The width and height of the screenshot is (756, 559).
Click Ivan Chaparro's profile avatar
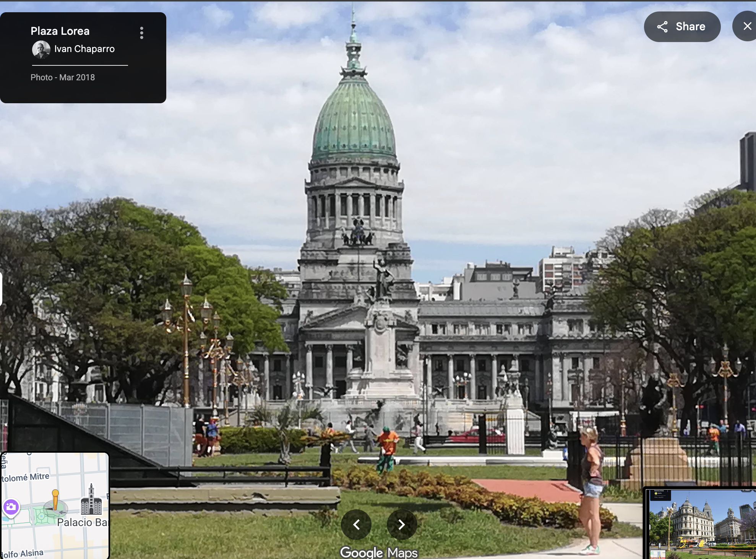tap(41, 49)
